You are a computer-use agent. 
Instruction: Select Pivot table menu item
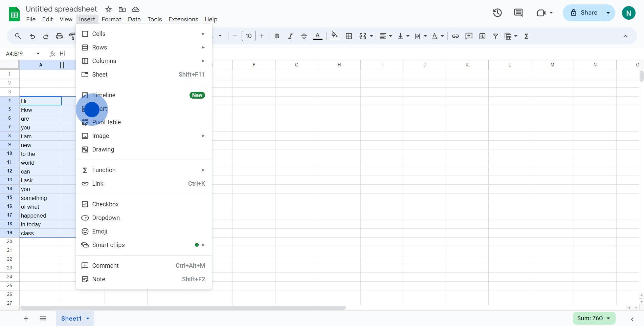coord(106,122)
